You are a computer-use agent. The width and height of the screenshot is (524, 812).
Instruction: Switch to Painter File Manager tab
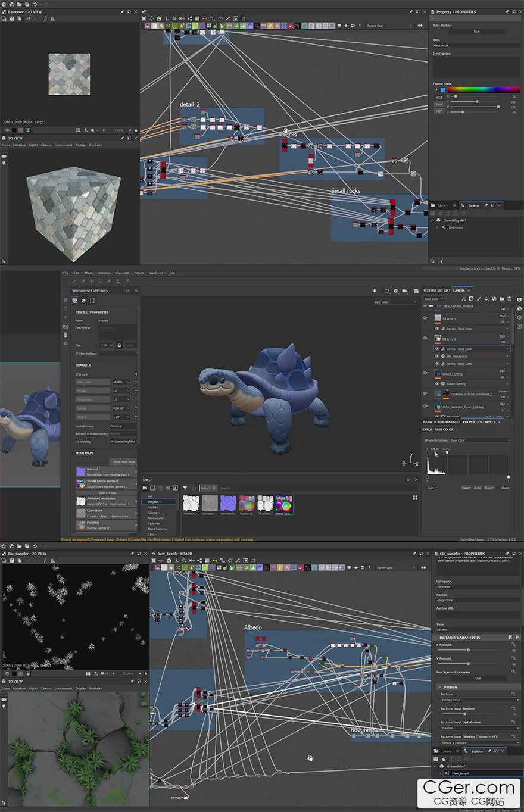[441, 422]
